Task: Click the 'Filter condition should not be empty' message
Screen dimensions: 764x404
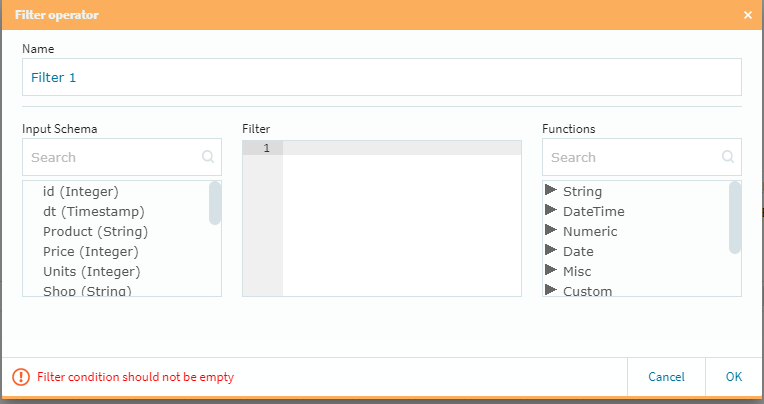Action: 135,377
